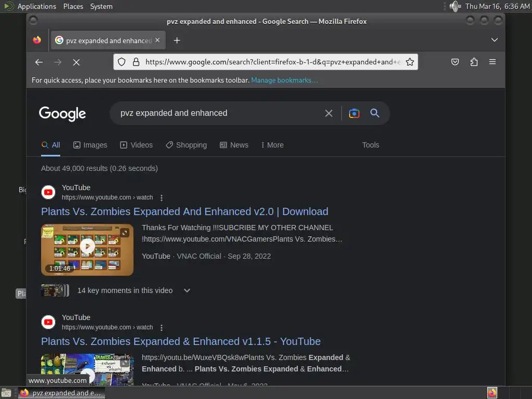Image resolution: width=532 pixels, height=399 pixels.
Task: Expand 14 key moments in this video
Action: click(x=187, y=290)
